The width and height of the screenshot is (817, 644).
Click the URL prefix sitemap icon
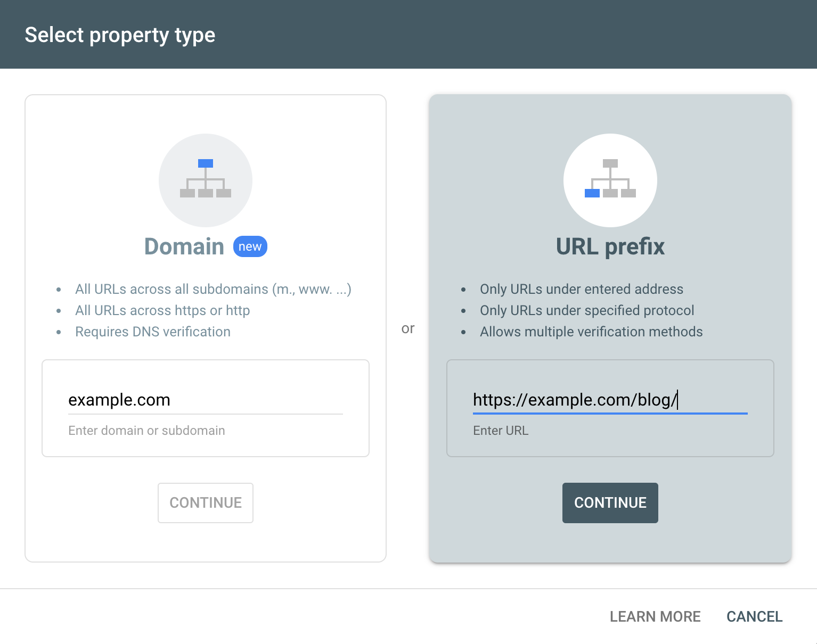(x=610, y=180)
